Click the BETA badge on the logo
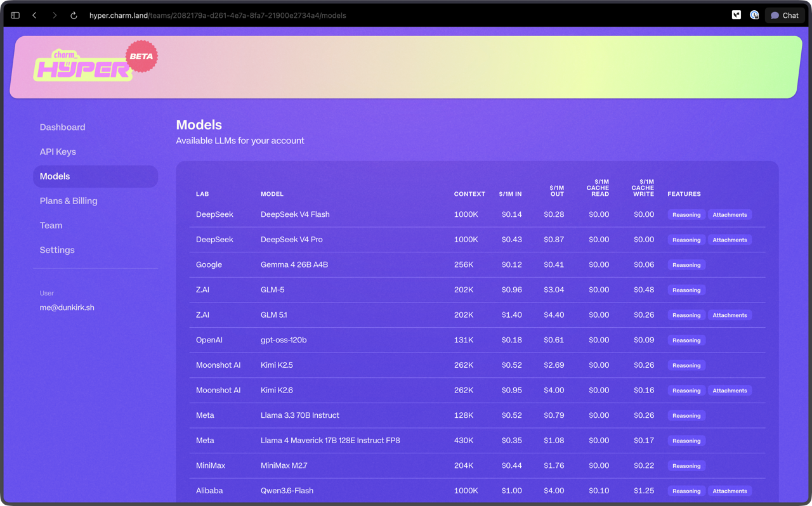This screenshot has height=506, width=812. (x=141, y=56)
